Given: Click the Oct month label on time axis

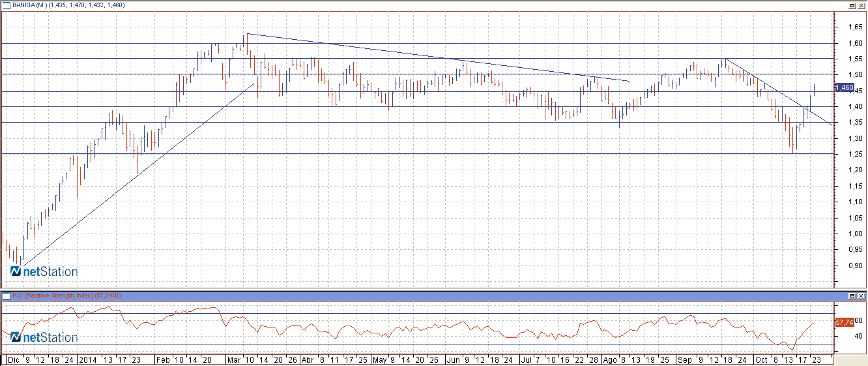Looking at the screenshot, I should coord(761,359).
